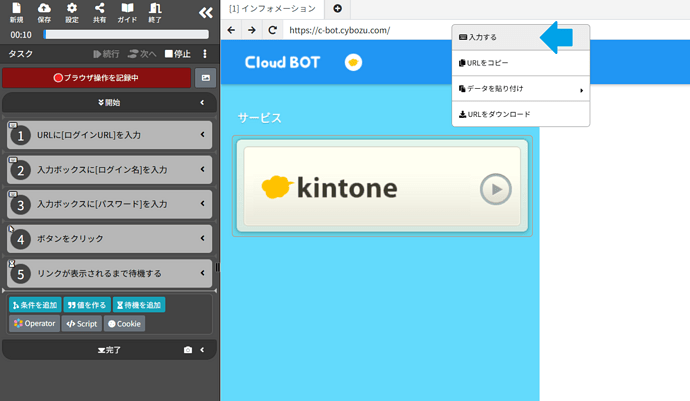Select step 3 入力ボックスに[パスワード]を入力

(109, 204)
